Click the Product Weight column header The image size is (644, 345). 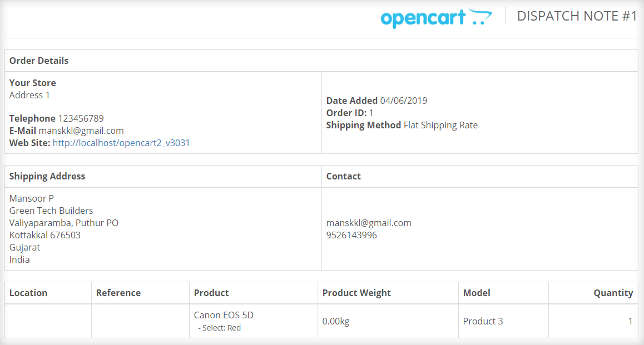point(356,293)
